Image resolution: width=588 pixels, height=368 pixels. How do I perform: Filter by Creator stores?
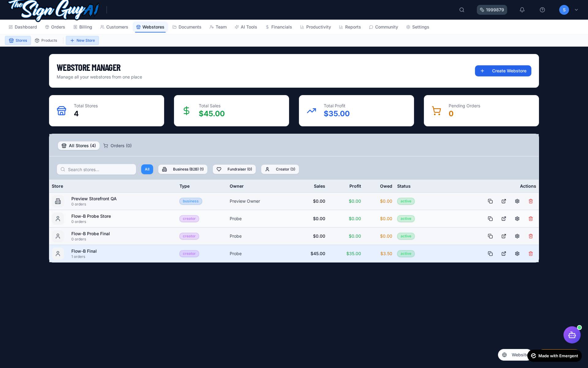280,169
